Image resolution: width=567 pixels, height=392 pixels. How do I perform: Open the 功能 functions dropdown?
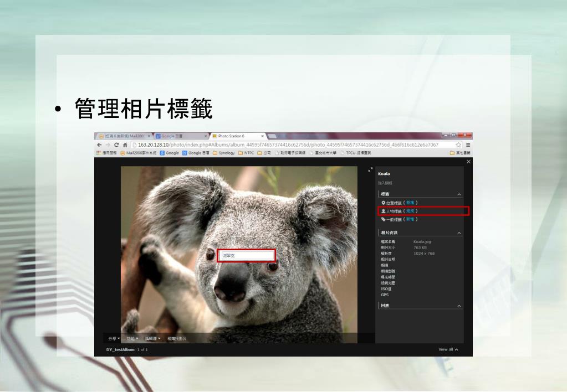[x=132, y=338]
